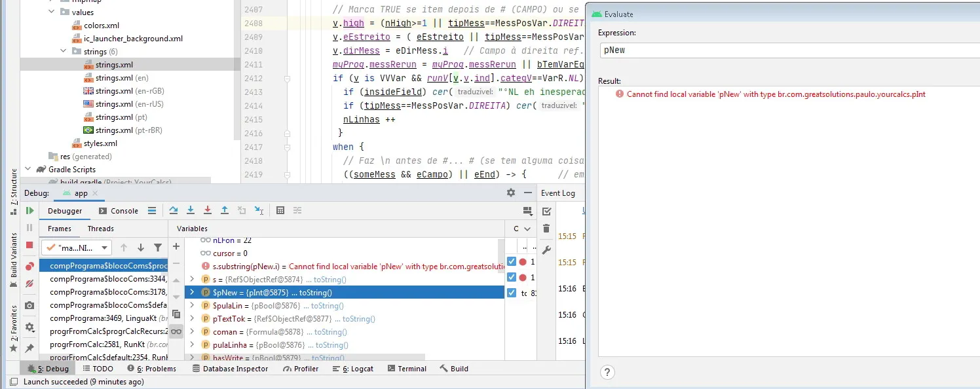Toggle Mute Breakpoints icon
980x389 pixels.
[x=29, y=284]
